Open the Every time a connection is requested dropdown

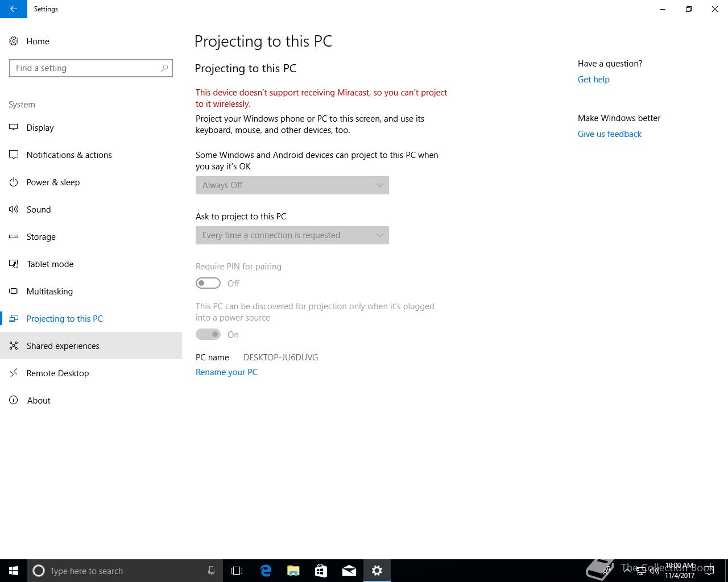[x=292, y=235]
